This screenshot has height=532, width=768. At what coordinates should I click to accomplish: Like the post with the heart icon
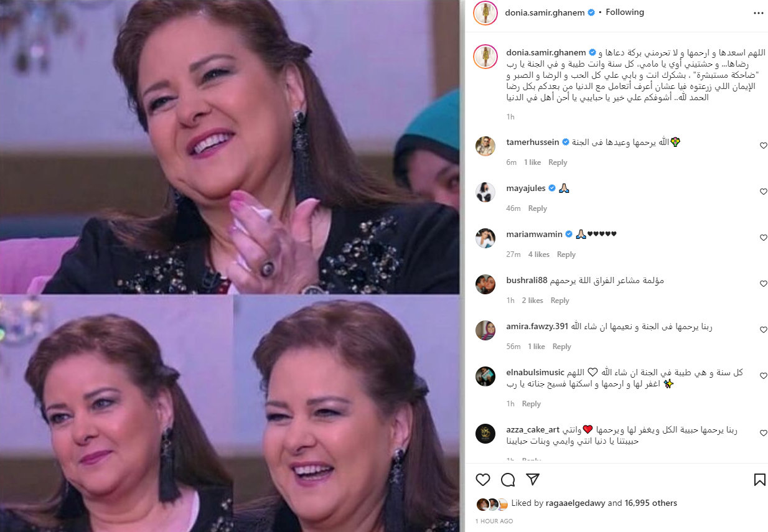[483, 480]
